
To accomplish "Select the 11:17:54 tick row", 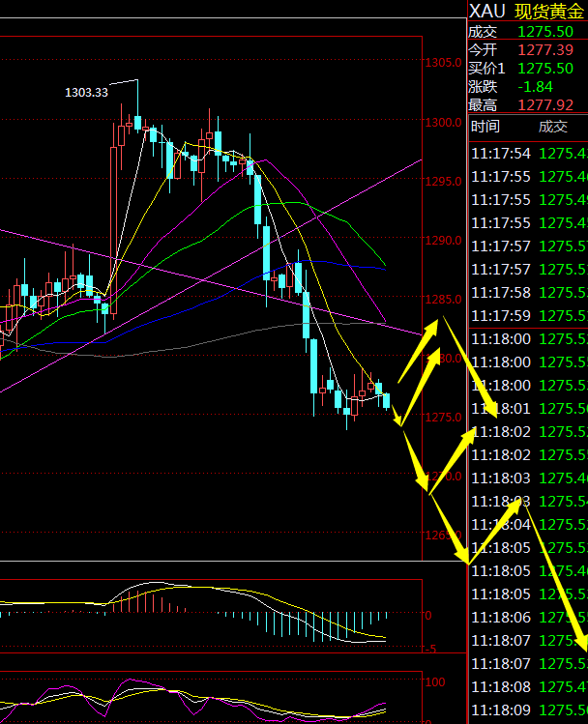I will [529, 154].
